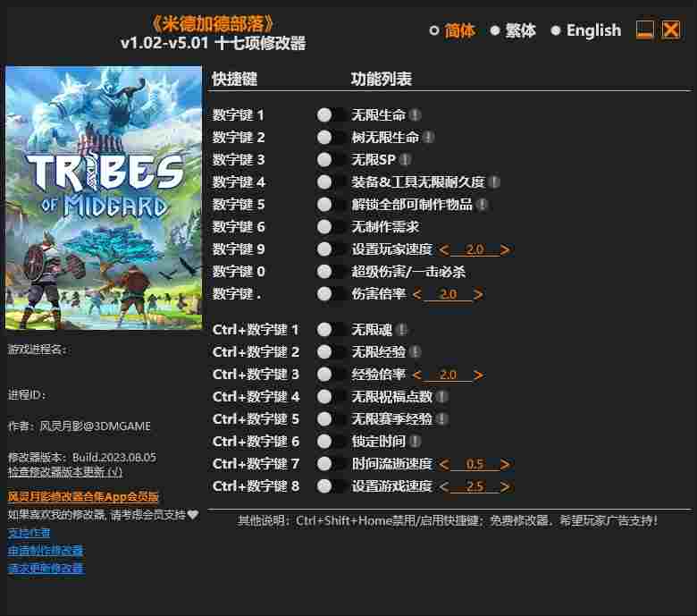Increase 时间流逝速度 value with right arrow
Viewport: 697px width, 616px height.
[x=505, y=464]
